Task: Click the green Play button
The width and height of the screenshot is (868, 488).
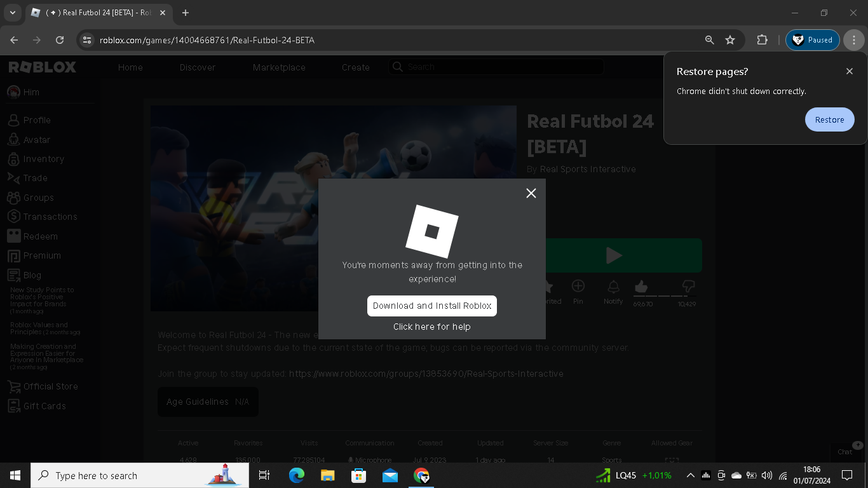Action: click(614, 255)
